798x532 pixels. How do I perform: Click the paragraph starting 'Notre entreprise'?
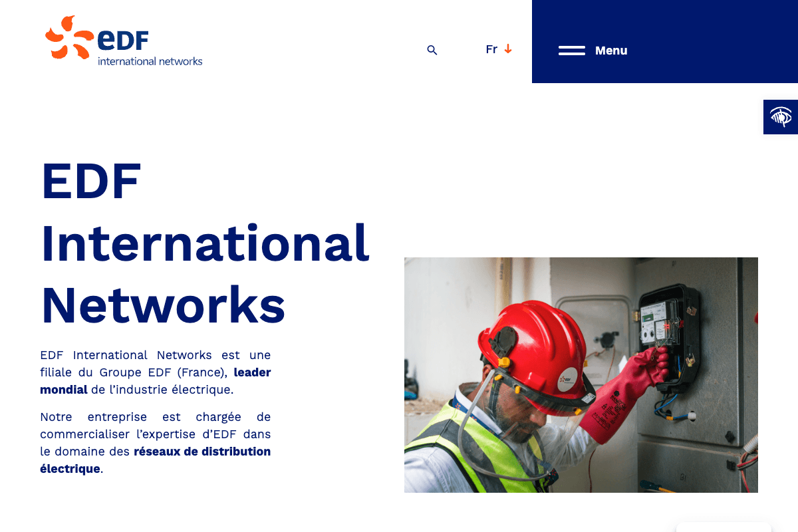click(x=155, y=434)
